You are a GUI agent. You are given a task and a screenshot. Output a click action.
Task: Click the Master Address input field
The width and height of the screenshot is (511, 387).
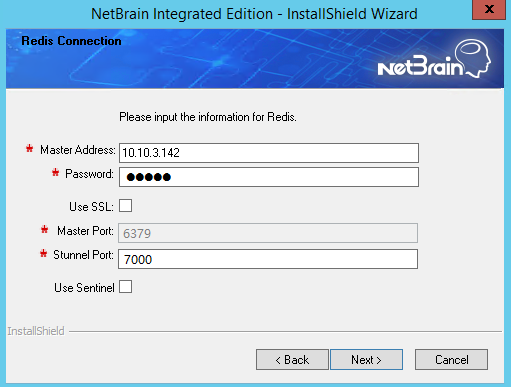coord(269,153)
